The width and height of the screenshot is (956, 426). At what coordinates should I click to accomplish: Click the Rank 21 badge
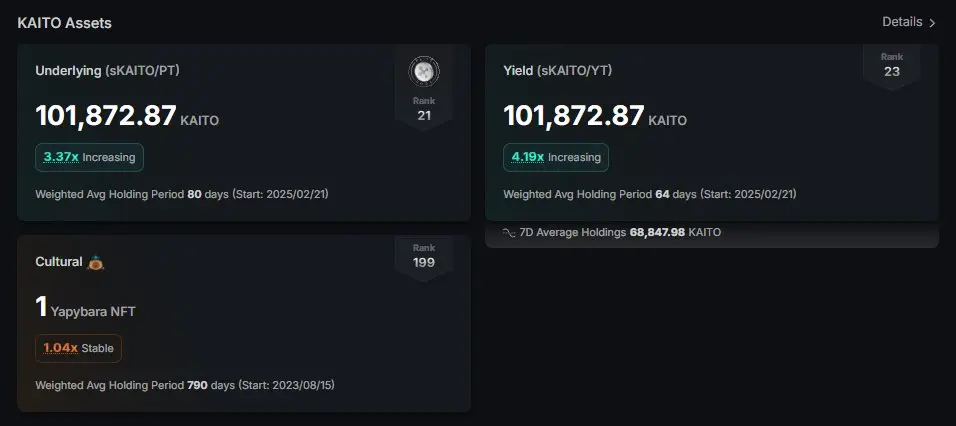424,108
